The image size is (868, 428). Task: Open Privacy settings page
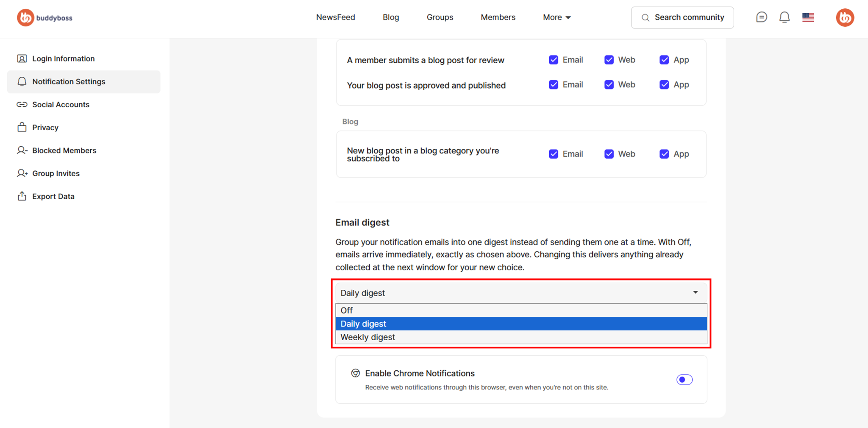click(83, 127)
